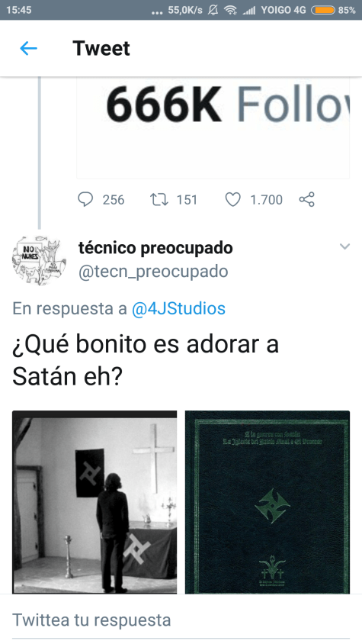Share the tweet via share icon
This screenshot has width=362, height=644.
point(306,200)
